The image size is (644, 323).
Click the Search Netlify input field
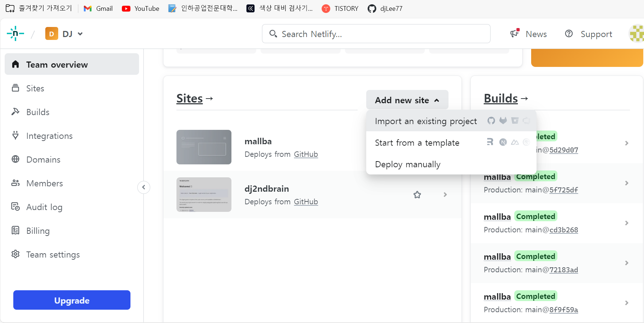[376, 34]
